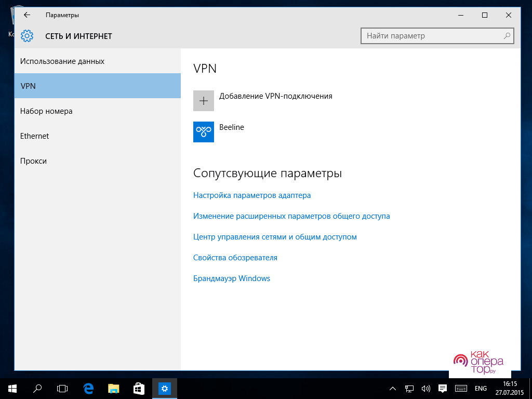Switch ENG input language indicator

(x=481, y=388)
